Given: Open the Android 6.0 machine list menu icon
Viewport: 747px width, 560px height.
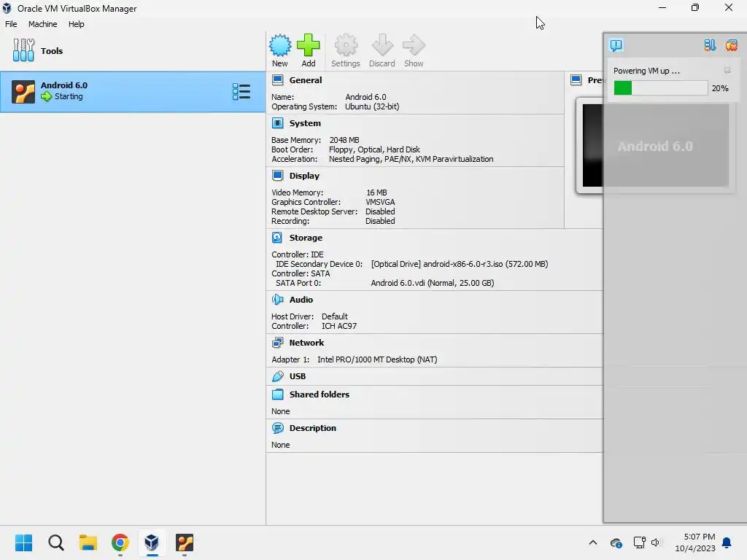Looking at the screenshot, I should (x=241, y=92).
